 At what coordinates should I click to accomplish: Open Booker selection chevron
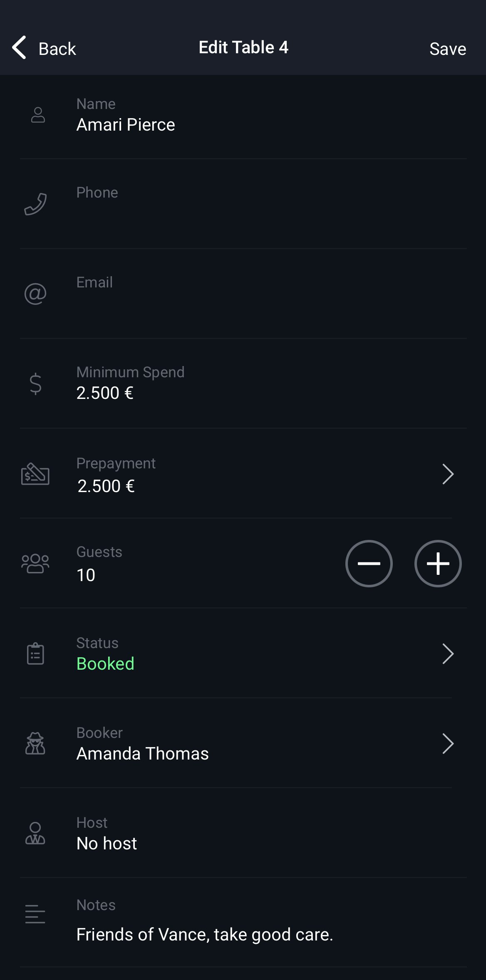point(448,744)
